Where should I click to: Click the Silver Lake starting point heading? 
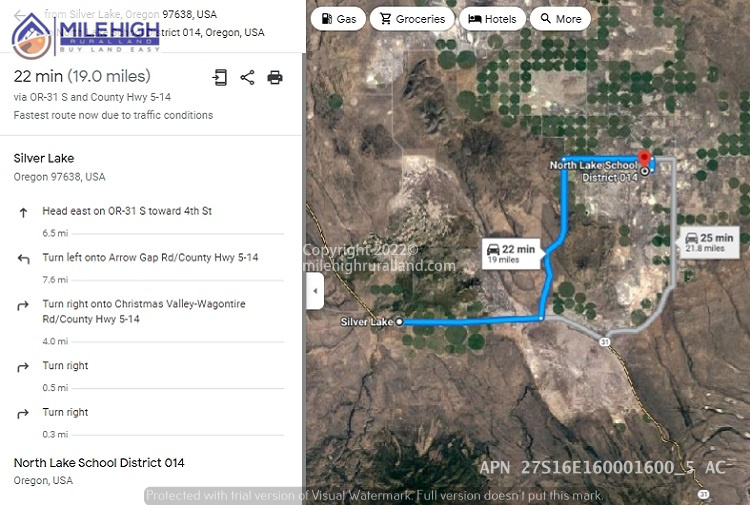pos(44,158)
